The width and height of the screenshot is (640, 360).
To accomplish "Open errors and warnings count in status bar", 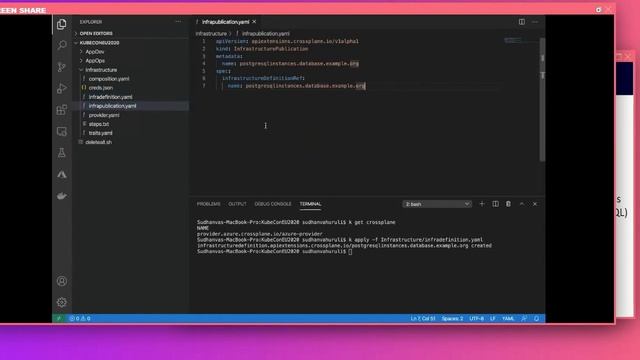I will pos(80,318).
